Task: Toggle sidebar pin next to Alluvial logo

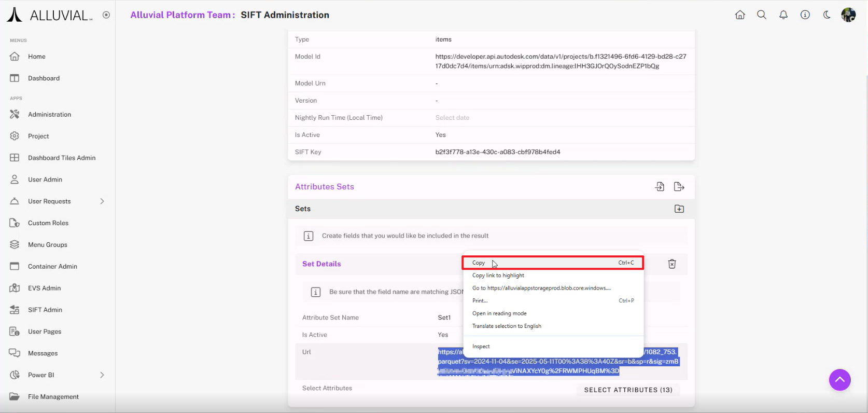Action: (x=106, y=15)
